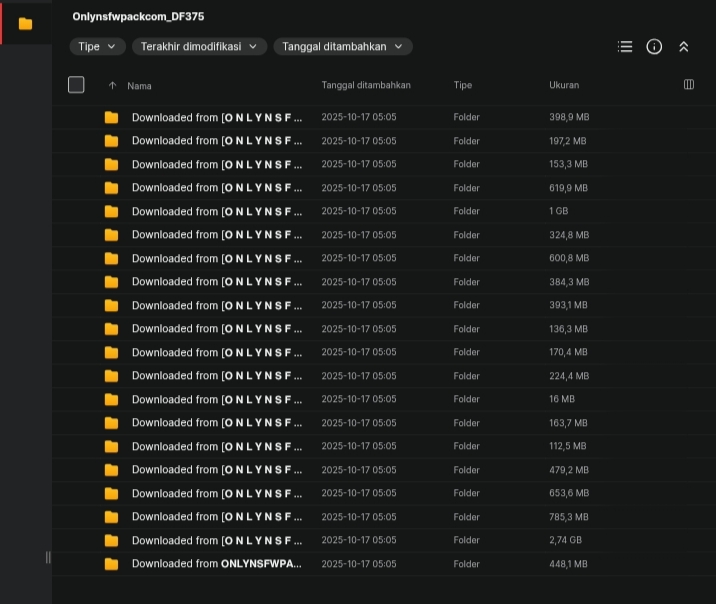
Task: Open the ONLYNSFWPA folder sized 448,1 MB
Action: [216, 564]
